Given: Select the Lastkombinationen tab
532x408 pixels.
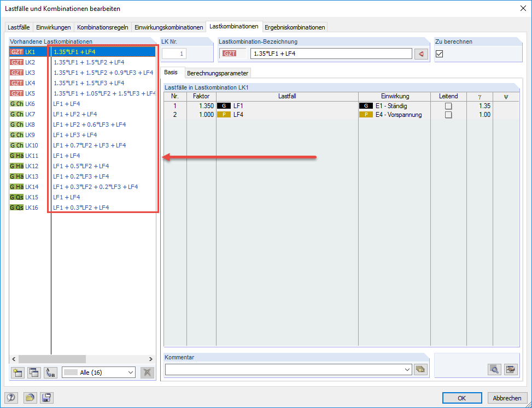Looking at the screenshot, I should tap(234, 26).
